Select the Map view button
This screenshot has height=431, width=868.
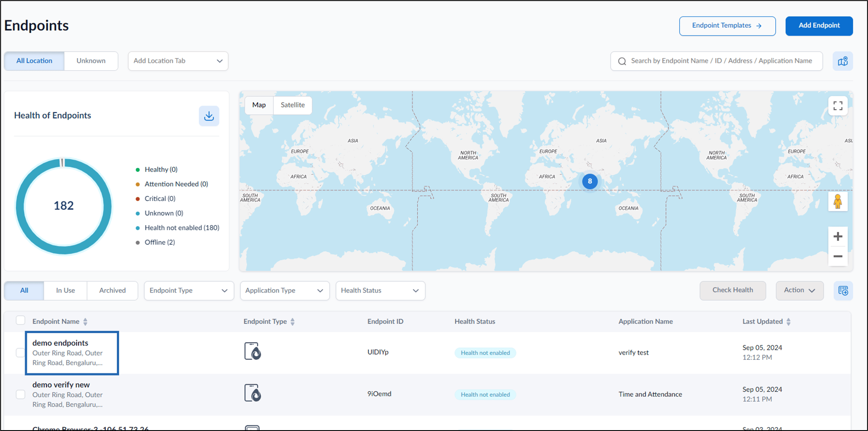pyautogui.click(x=259, y=105)
